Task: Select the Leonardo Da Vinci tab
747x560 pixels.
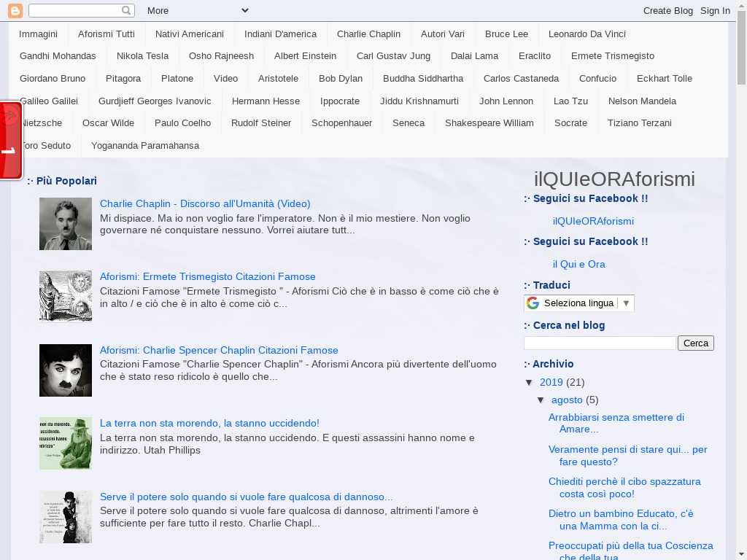Action: [x=587, y=34]
